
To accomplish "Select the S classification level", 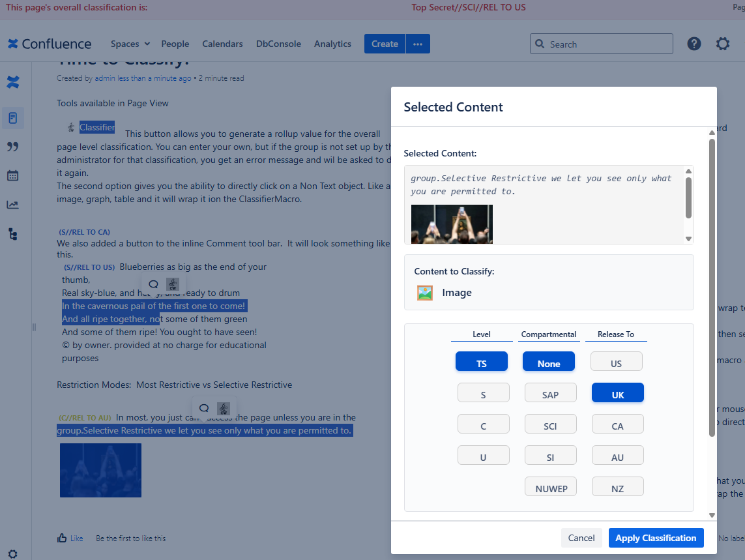I will click(483, 392).
